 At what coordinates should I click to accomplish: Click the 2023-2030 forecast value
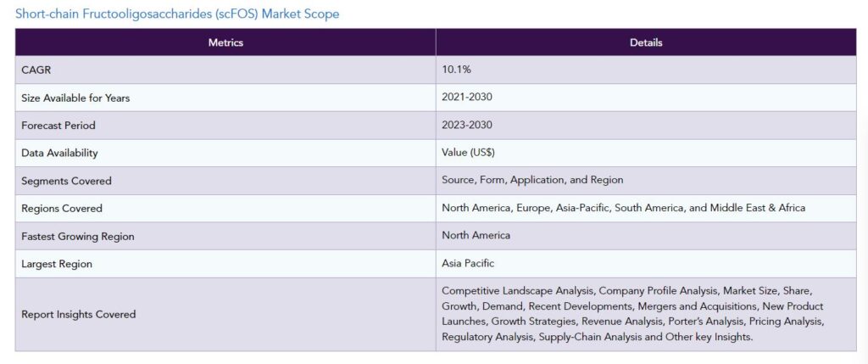pyautogui.click(x=467, y=125)
